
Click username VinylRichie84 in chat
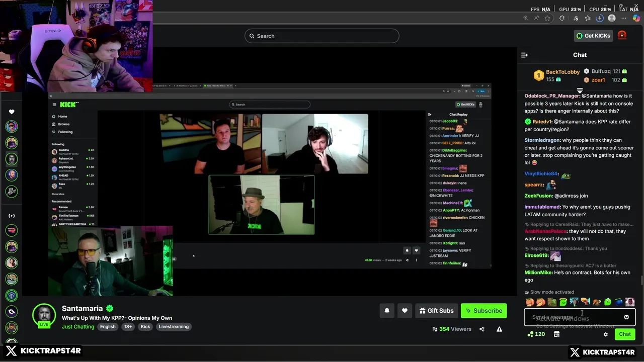point(541,174)
